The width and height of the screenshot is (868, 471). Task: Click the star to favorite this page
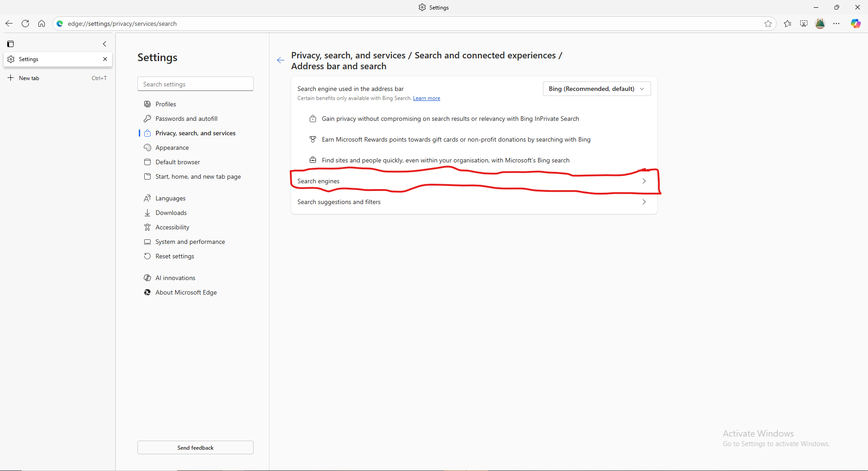pos(768,24)
